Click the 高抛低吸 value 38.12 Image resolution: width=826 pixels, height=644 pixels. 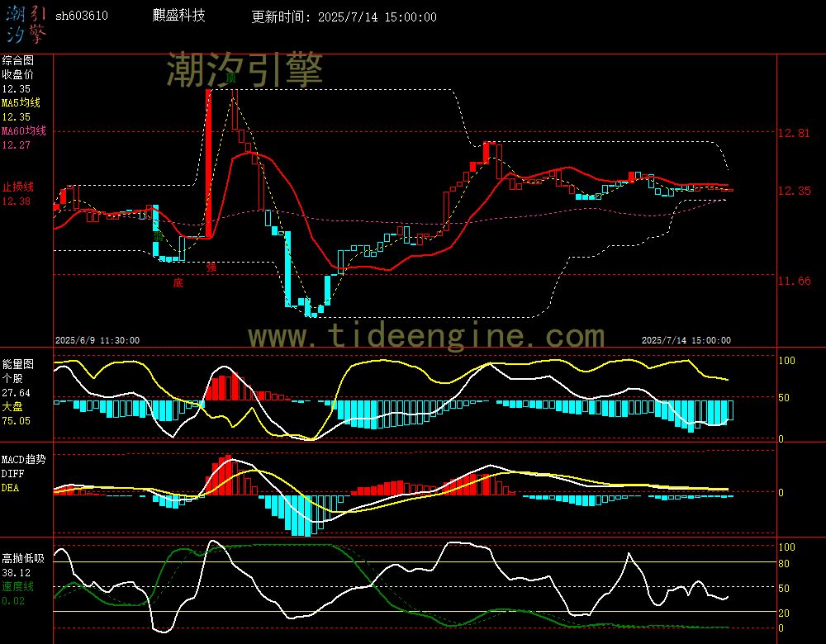17,572
